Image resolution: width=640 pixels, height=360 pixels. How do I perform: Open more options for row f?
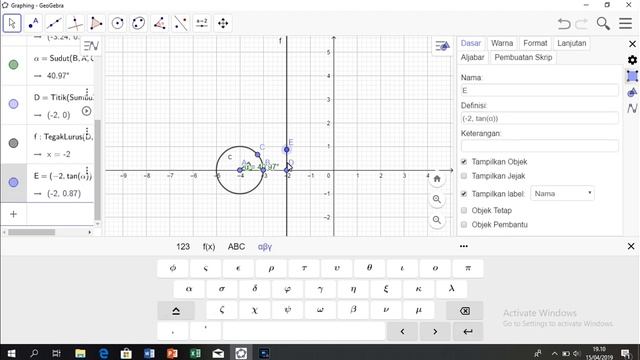[87, 132]
